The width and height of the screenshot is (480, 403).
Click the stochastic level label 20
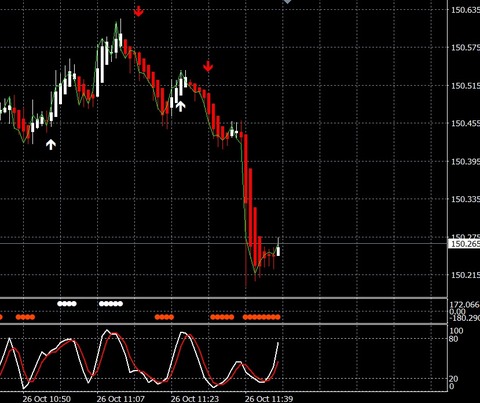pyautogui.click(x=454, y=379)
